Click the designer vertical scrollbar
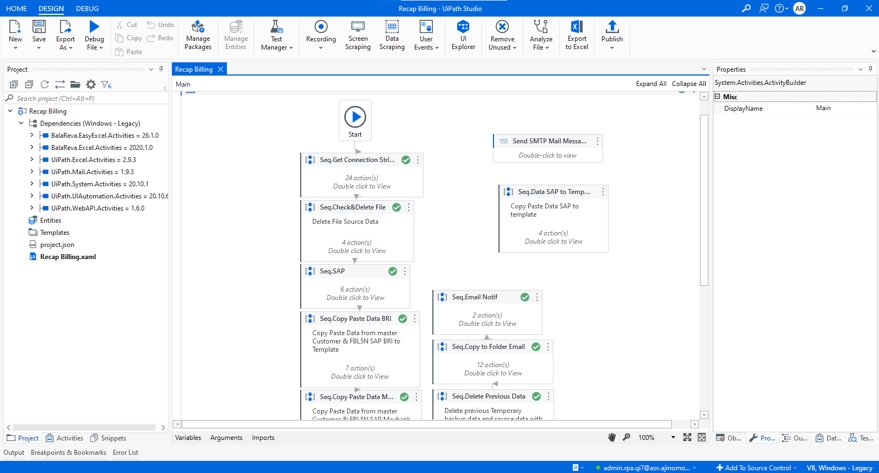879x473 pixels. [704, 200]
